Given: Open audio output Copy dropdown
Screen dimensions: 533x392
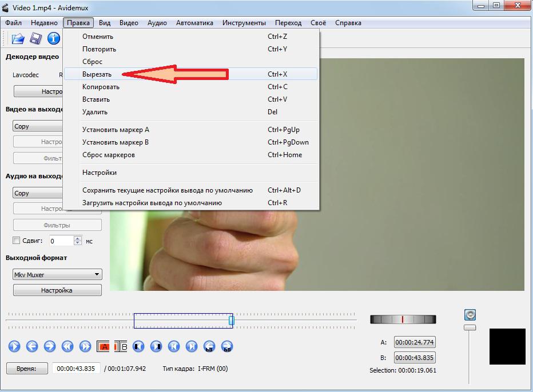Looking at the screenshot, I should point(37,193).
